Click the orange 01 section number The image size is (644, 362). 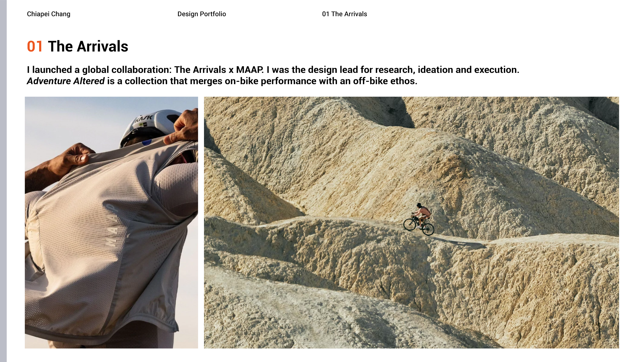(35, 47)
